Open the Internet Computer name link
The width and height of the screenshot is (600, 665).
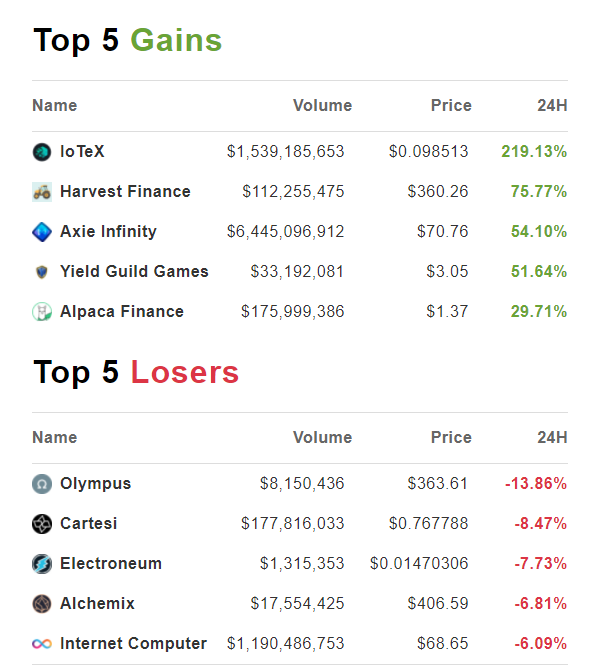(133, 644)
